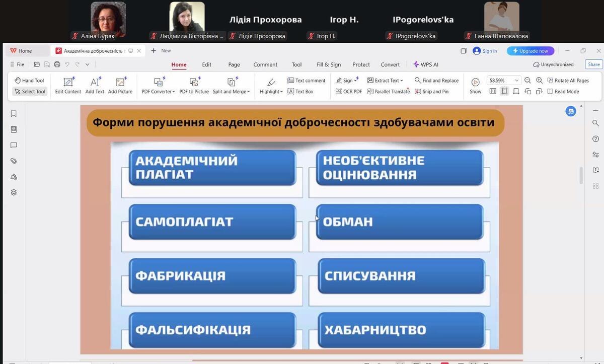The width and height of the screenshot is (604, 364).
Task: Open the bookmark panel in left sidebar
Action: [x=14, y=114]
